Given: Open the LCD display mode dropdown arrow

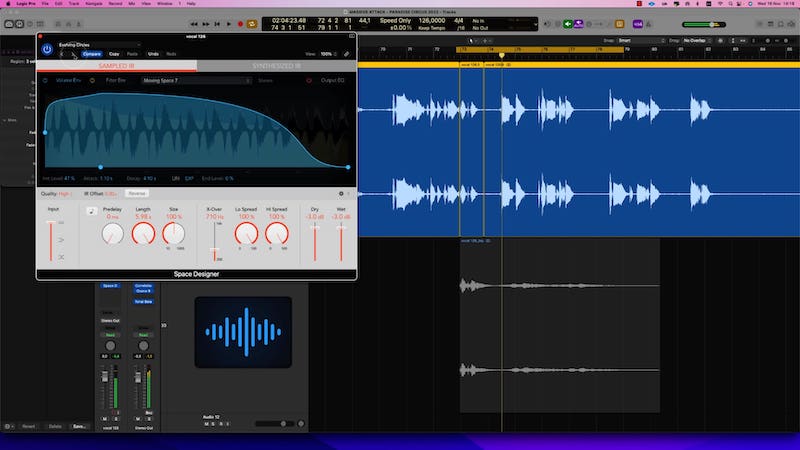Looking at the screenshot, I should (535, 24).
